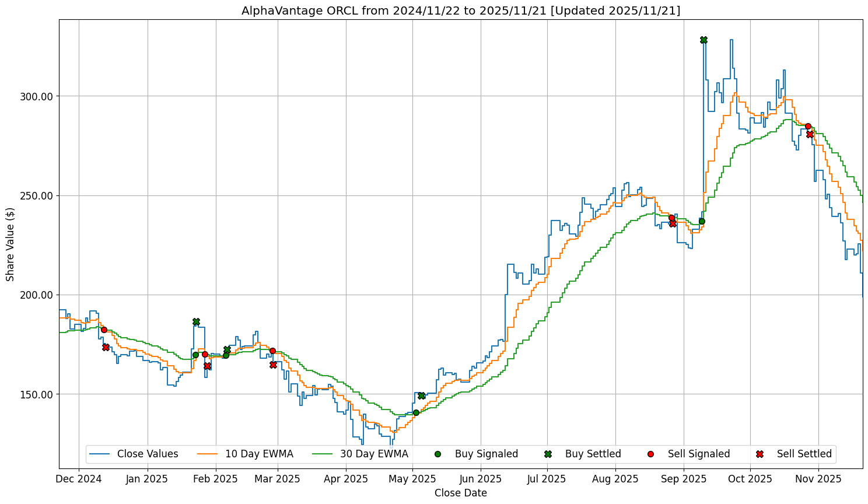Viewport: 868px width, 504px height.
Task: Click the green Buy Settled legend cross
Action: pos(548,454)
